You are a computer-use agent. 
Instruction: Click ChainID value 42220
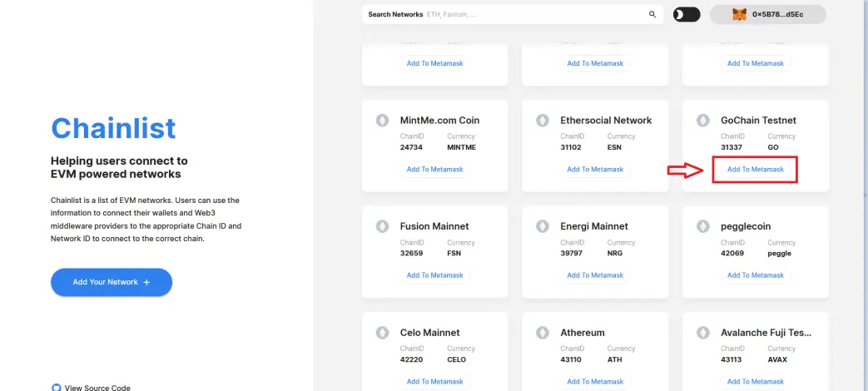pos(411,359)
